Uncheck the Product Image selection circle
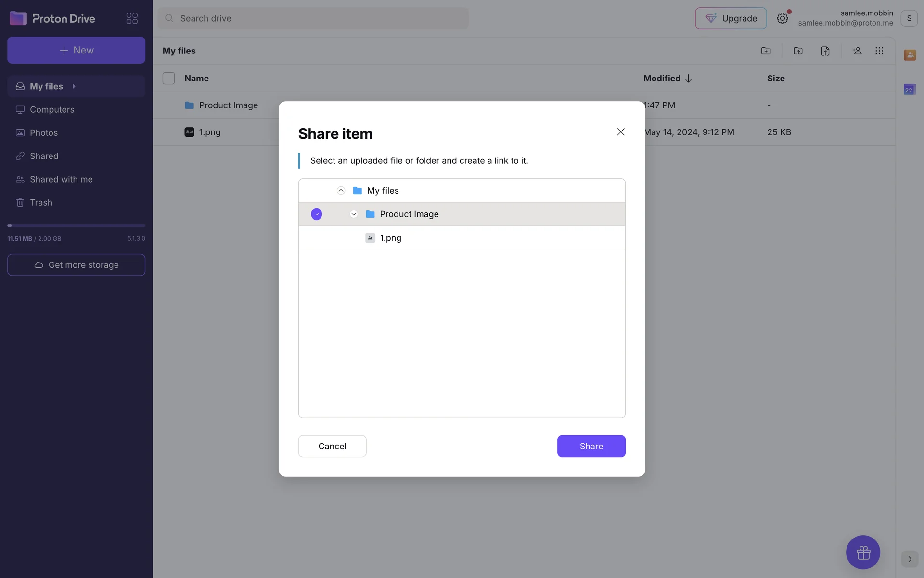924x578 pixels. (316, 214)
